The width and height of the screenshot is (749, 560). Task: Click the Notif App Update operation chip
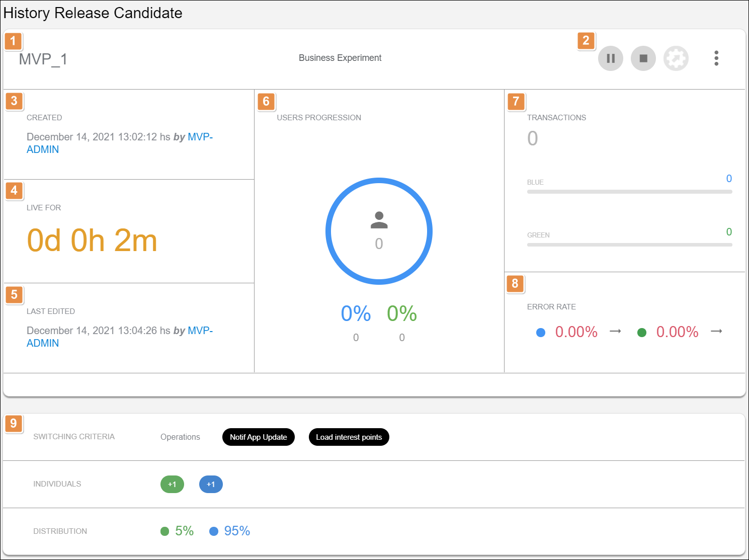pyautogui.click(x=258, y=437)
